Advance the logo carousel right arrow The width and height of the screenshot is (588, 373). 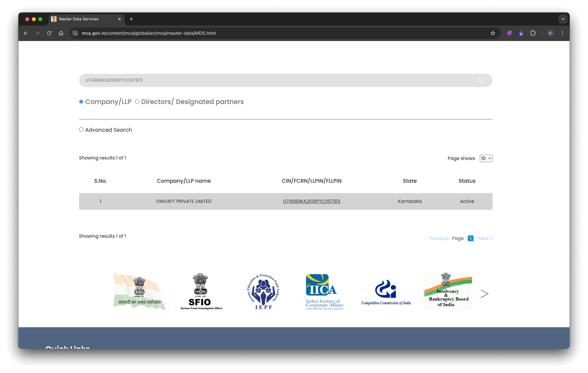pyautogui.click(x=484, y=294)
